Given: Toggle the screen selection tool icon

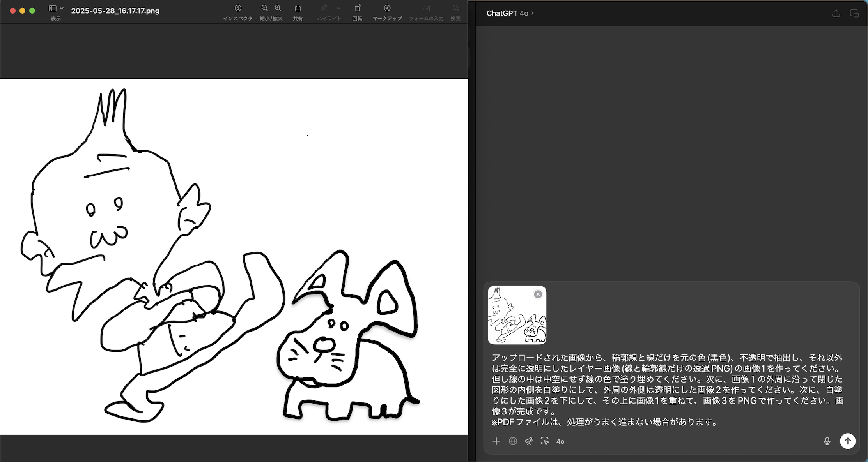Looking at the screenshot, I should [545, 441].
